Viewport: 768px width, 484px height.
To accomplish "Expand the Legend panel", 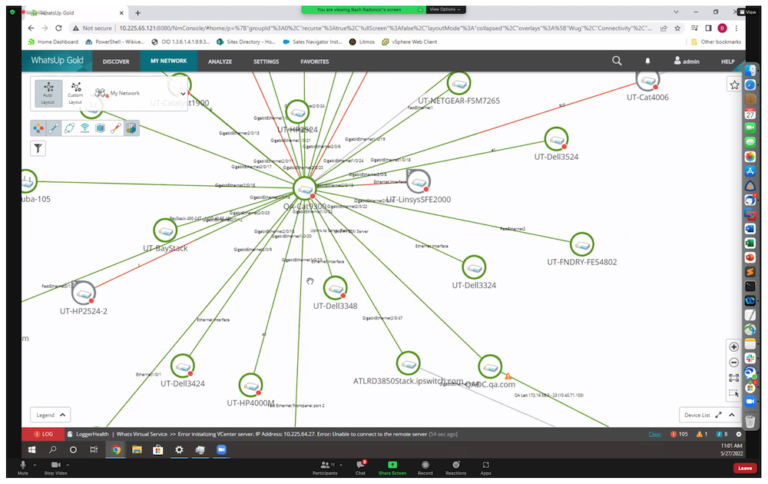I will 52,414.
